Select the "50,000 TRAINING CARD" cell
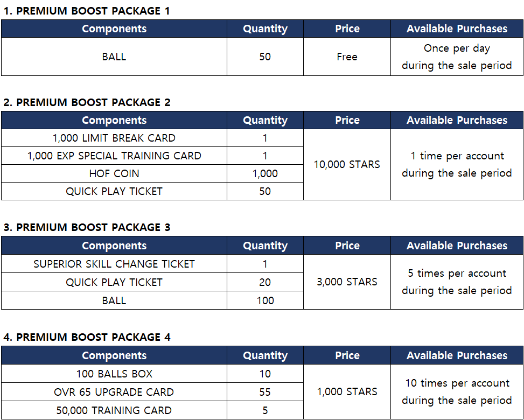Screen dimensions: 524x420 114,410
